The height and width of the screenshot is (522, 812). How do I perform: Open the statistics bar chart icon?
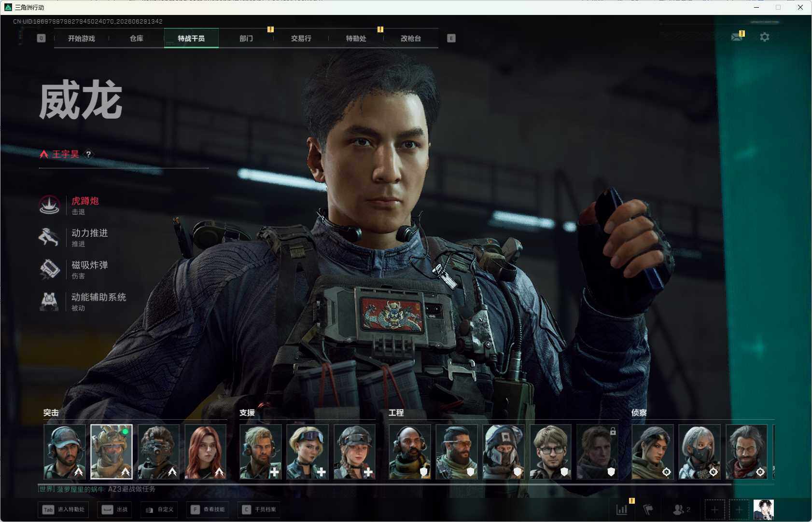(x=622, y=509)
